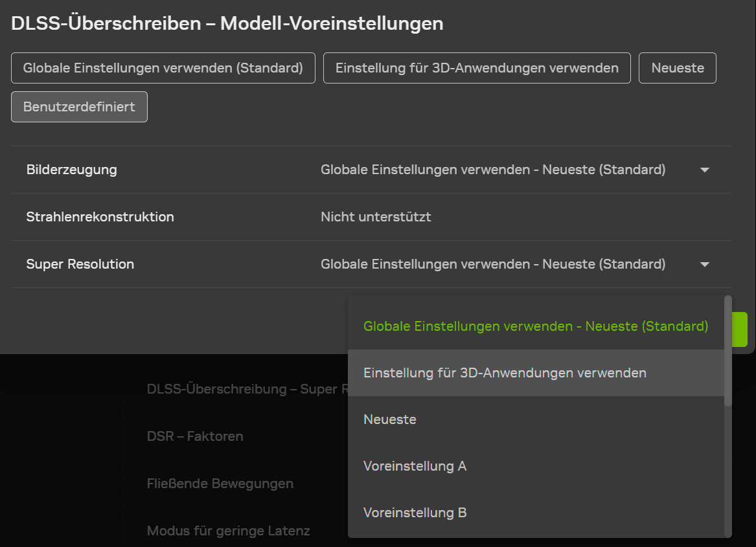
Task: Click 'DLSS-Überschreibung – Super R' background setting
Action: (x=247, y=389)
